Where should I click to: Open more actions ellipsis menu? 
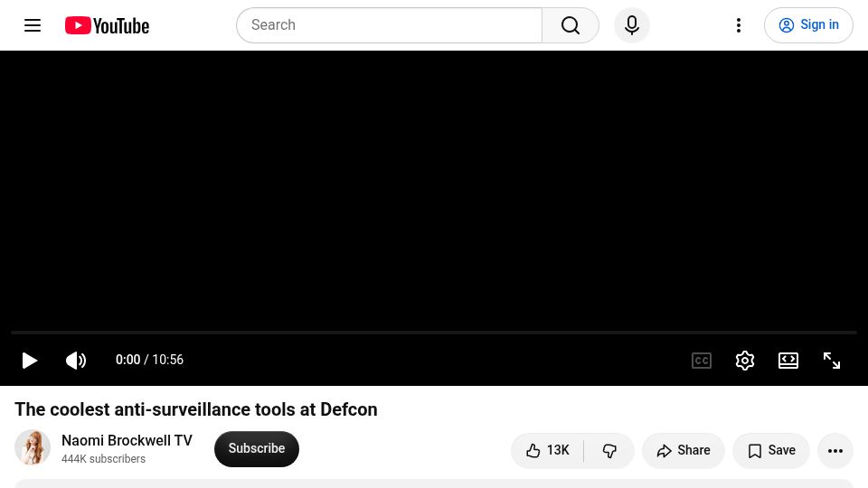pos(835,450)
